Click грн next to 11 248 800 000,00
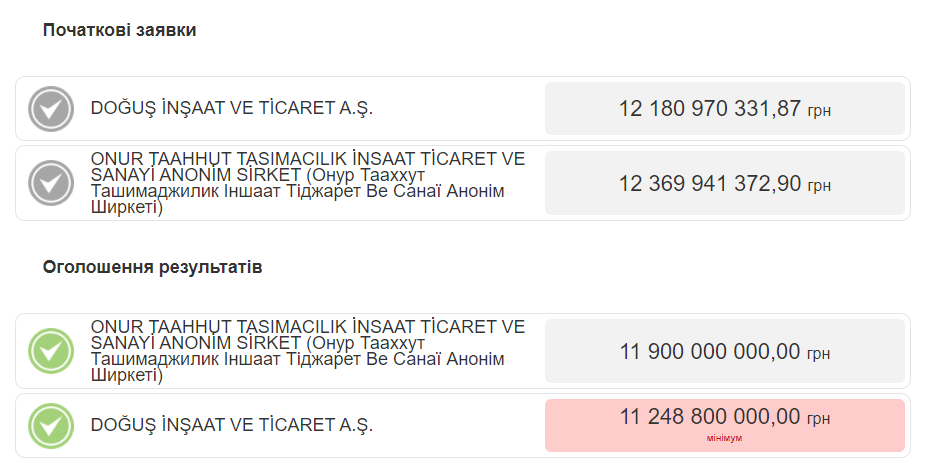Screen dimensions: 926x471 [819, 418]
